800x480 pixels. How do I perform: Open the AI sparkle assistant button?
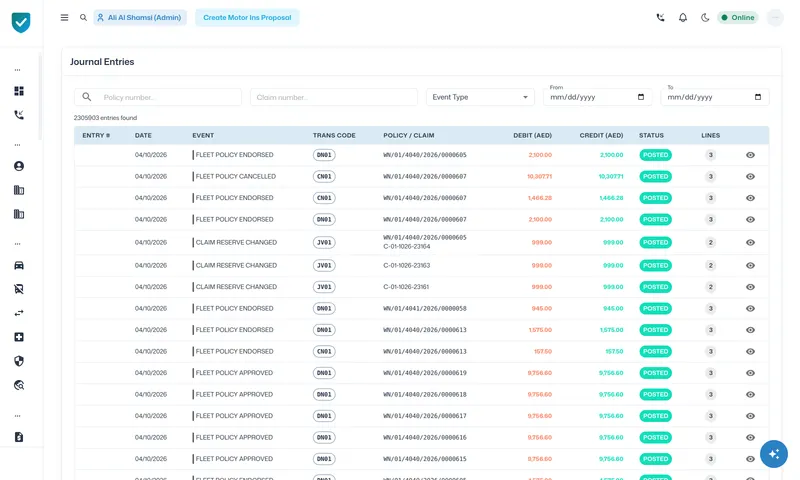(x=773, y=454)
